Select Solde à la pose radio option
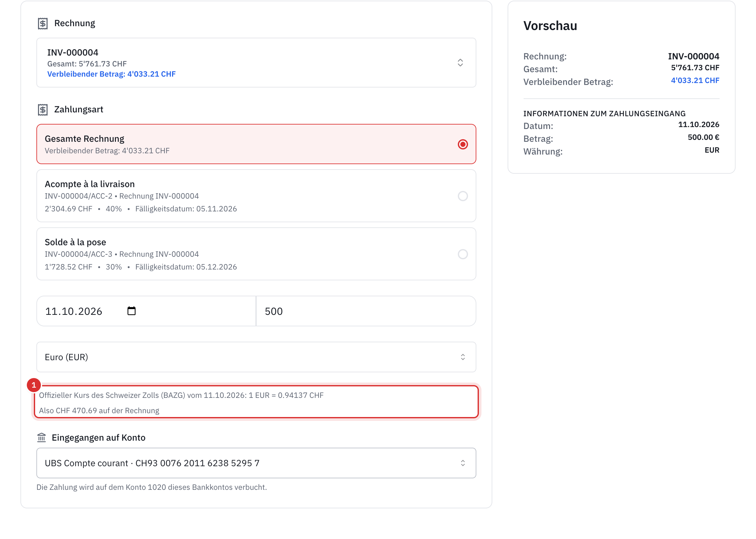The image size is (756, 539). pos(463,254)
